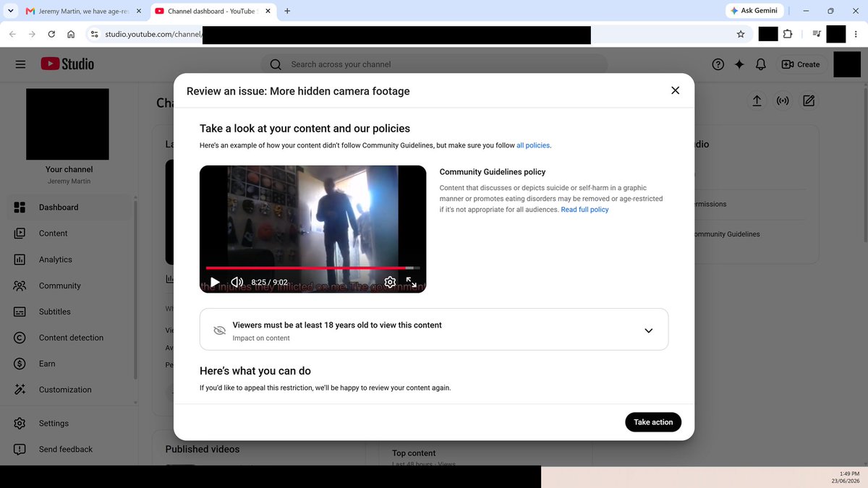Close the Review an issue dialog

click(675, 90)
